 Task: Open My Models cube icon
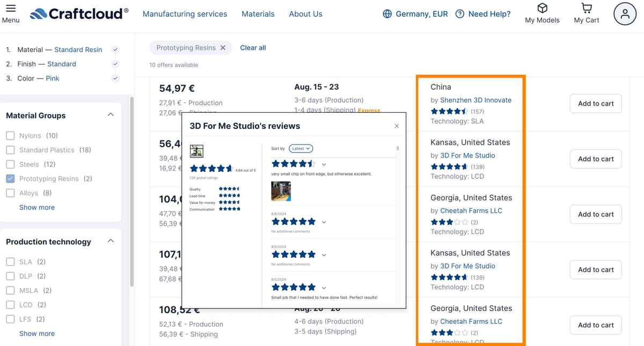click(543, 8)
